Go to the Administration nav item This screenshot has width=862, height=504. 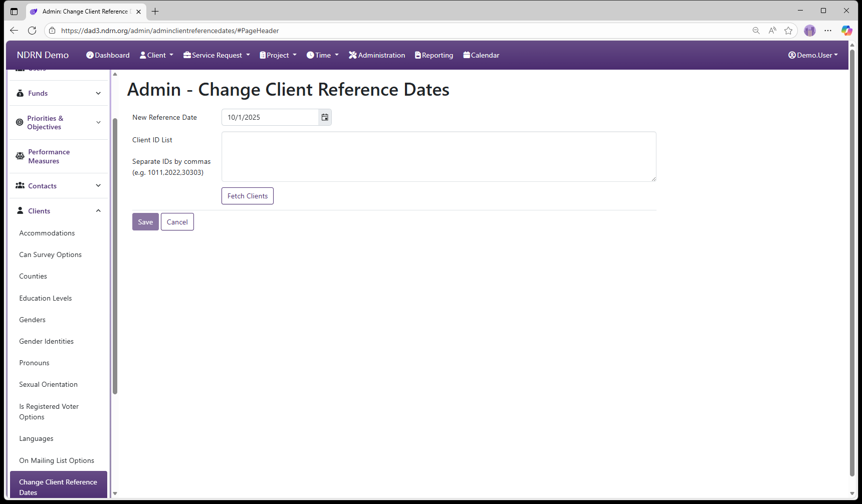(377, 55)
